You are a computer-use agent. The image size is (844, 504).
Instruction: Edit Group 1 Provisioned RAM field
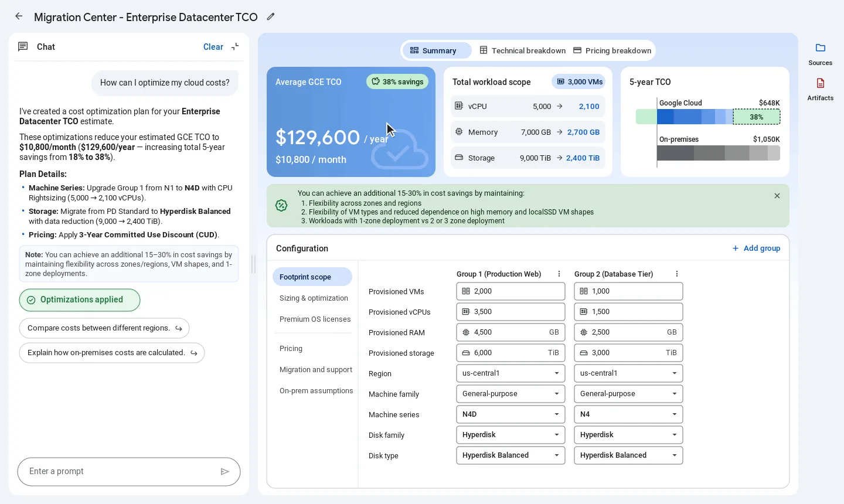[x=511, y=332]
